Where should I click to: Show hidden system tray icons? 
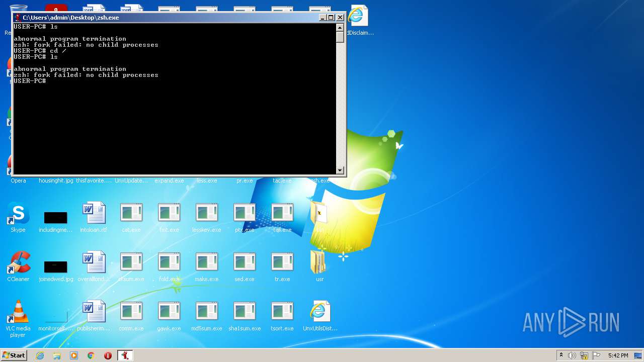coord(561,355)
